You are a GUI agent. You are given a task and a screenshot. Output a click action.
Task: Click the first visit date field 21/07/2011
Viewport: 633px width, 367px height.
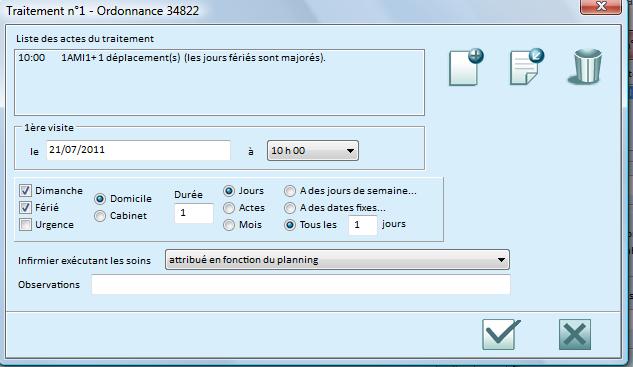(x=138, y=150)
